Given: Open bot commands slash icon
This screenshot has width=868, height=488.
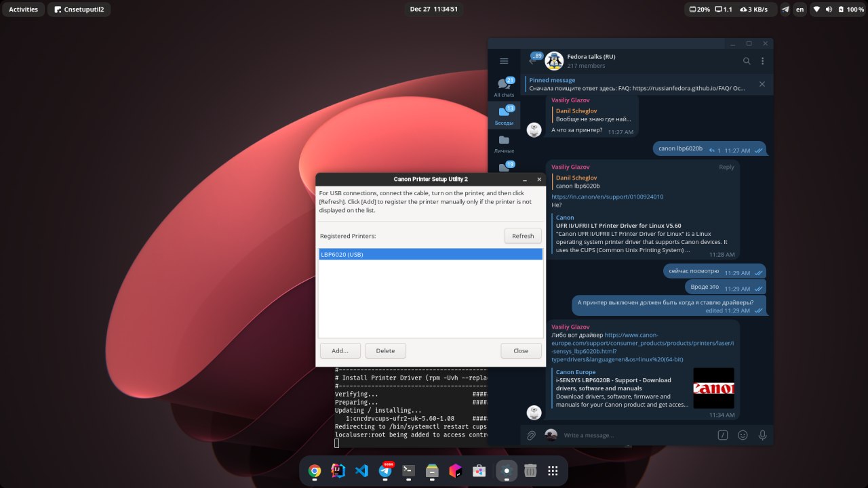Looking at the screenshot, I should click(723, 435).
